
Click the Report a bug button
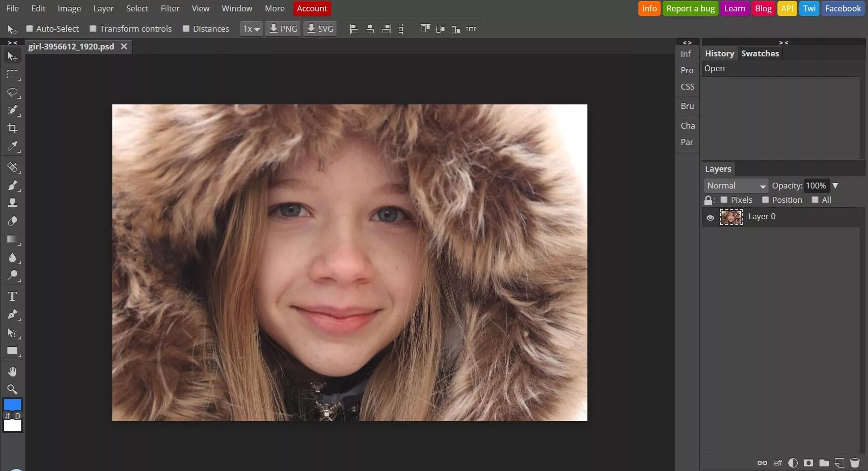point(690,8)
